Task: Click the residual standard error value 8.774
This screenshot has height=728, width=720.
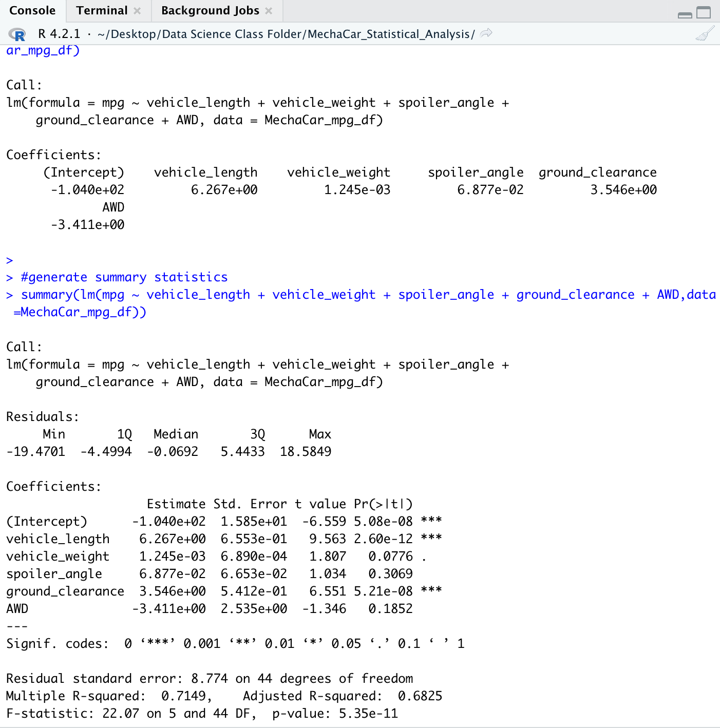Action: pyautogui.click(x=210, y=679)
